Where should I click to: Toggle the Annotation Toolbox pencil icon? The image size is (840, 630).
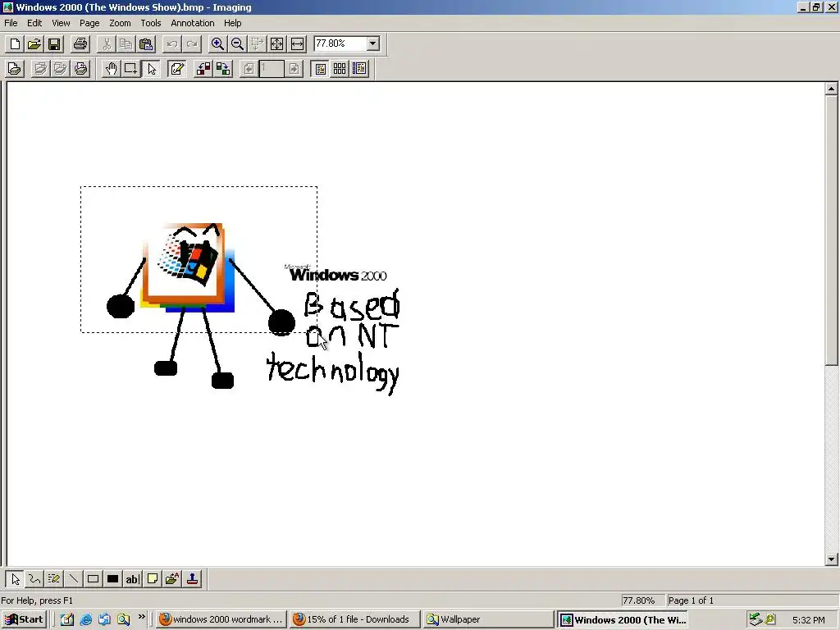[177, 69]
